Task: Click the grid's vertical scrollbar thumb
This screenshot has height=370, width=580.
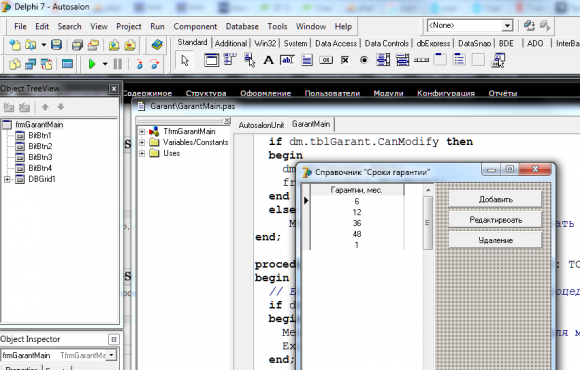Action: (x=428, y=223)
